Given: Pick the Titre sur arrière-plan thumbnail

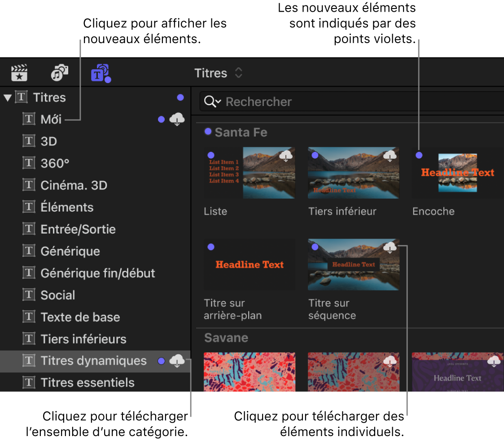Looking at the screenshot, I should pos(249,264).
